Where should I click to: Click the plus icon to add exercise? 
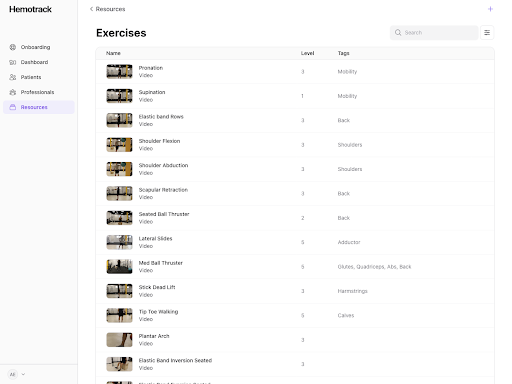pyautogui.click(x=490, y=9)
